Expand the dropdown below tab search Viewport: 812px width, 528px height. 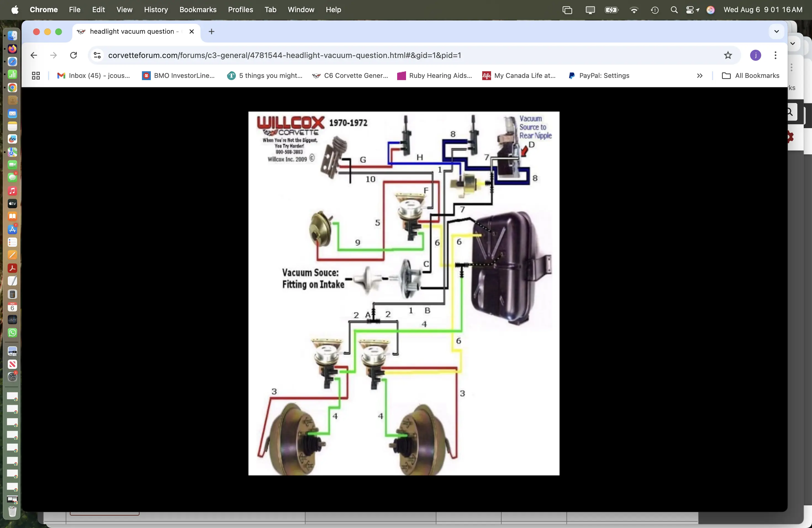click(x=793, y=44)
